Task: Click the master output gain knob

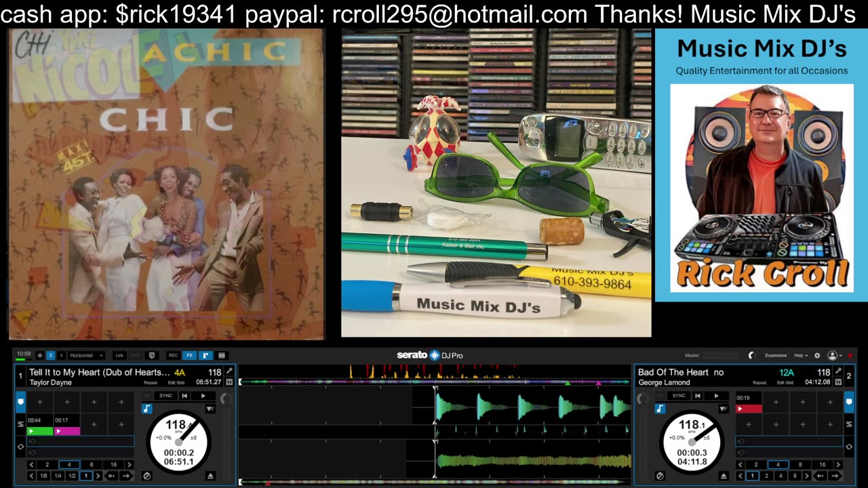Action: [751, 355]
